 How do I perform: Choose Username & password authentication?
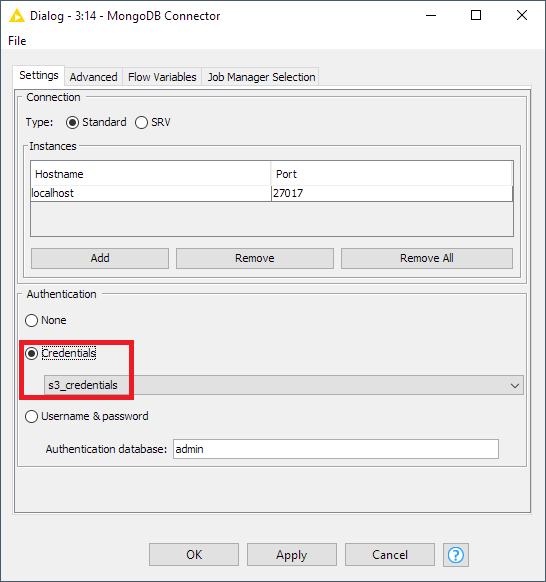tap(32, 416)
